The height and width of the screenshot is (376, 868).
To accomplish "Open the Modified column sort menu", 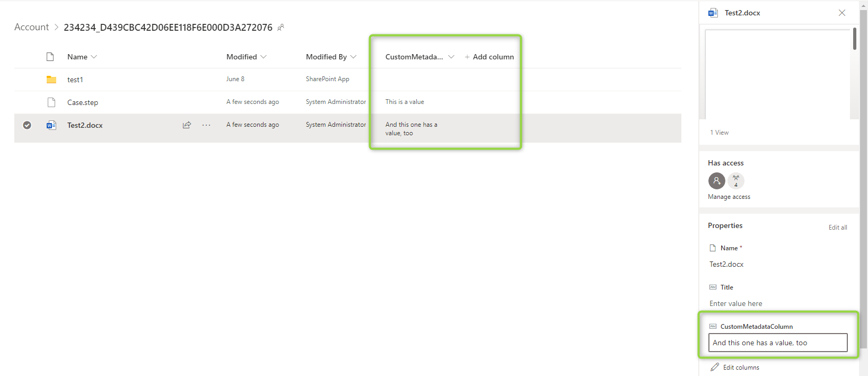I will [264, 57].
